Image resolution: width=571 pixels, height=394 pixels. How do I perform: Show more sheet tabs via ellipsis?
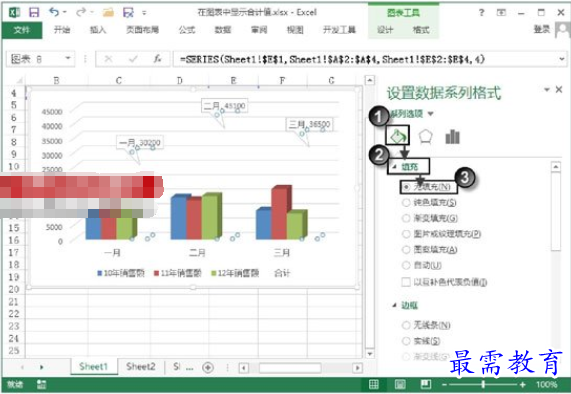(x=190, y=368)
